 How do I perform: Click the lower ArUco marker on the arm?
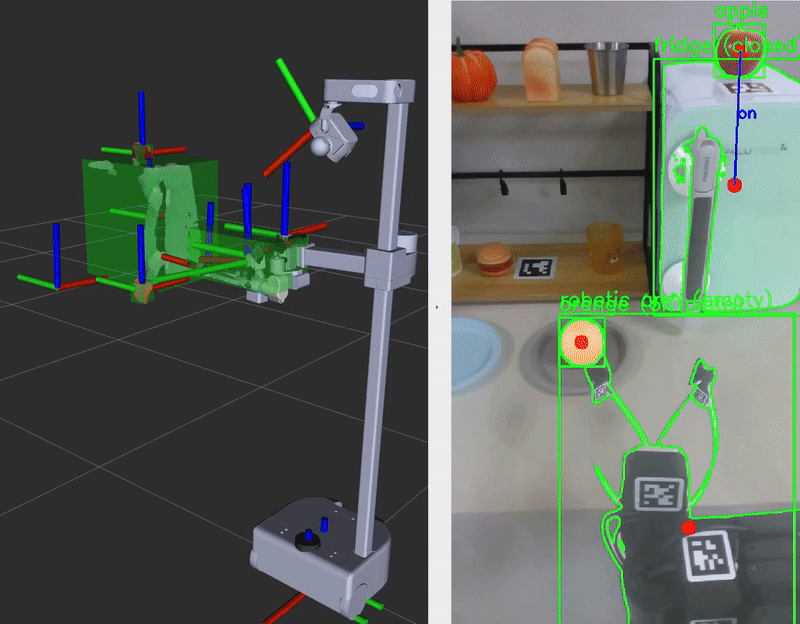coord(709,557)
